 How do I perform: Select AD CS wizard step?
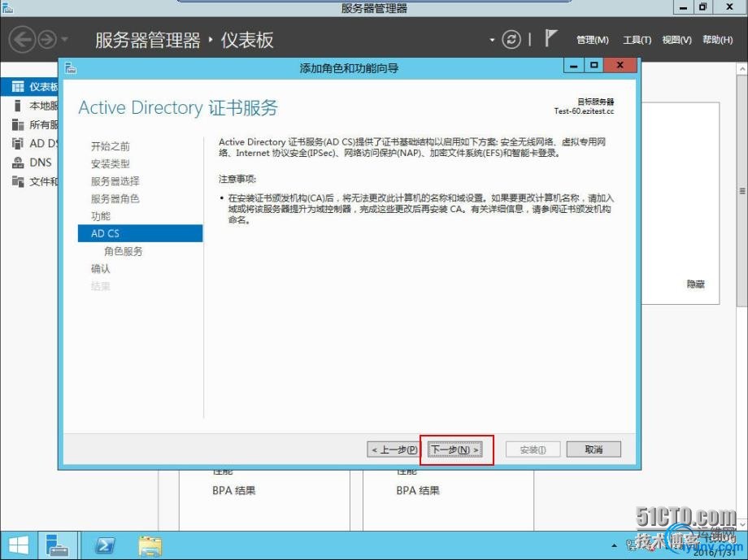(x=140, y=233)
